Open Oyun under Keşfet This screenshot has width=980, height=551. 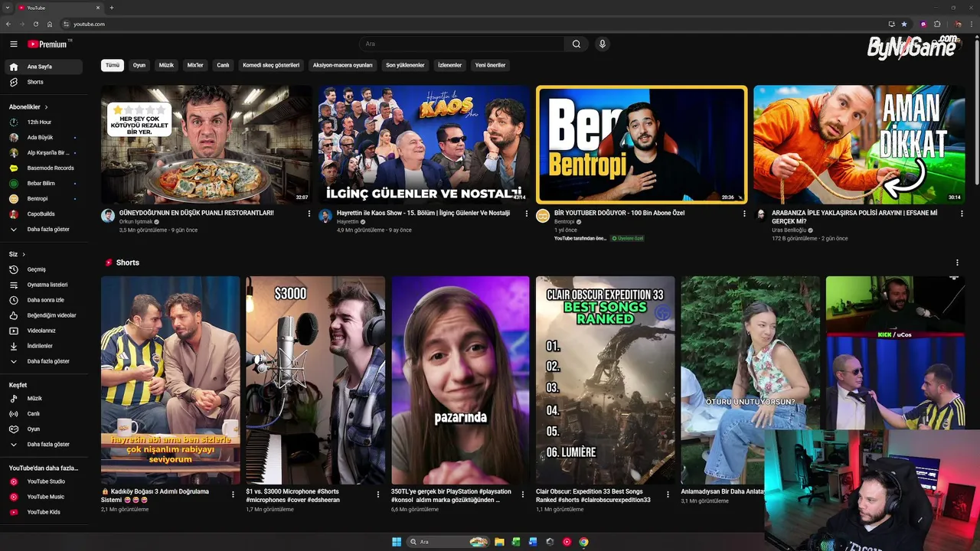[x=43, y=429]
